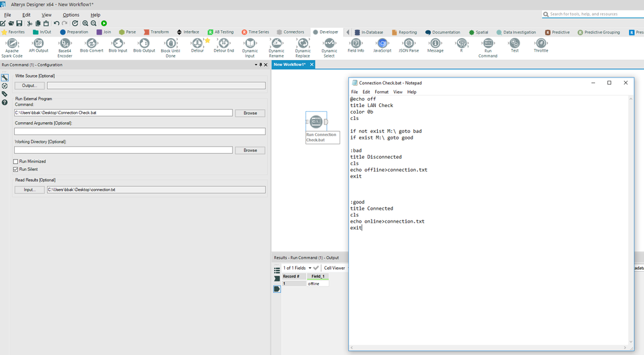Click the Cell Viewer button in Results
The width and height of the screenshot is (644, 355).
[335, 268]
